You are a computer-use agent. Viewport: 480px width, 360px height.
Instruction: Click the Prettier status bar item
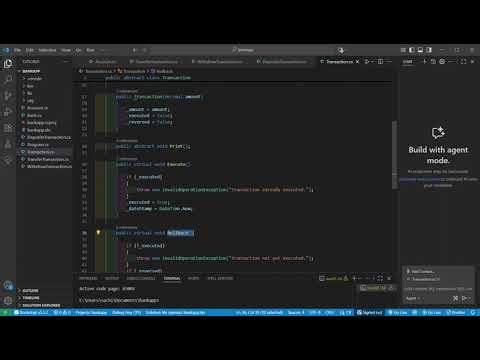[456, 312]
